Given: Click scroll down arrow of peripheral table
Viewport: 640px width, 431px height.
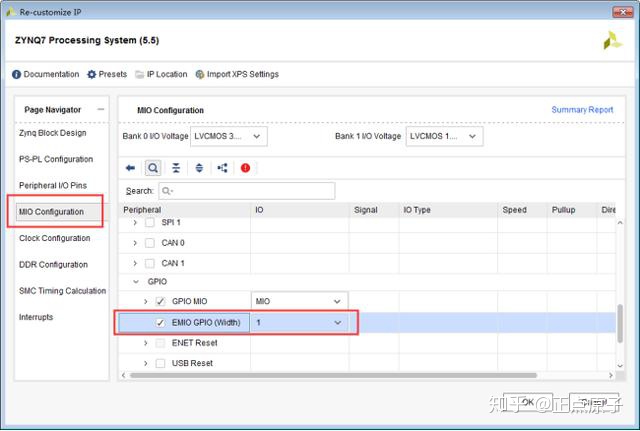Looking at the screenshot, I should pos(620,365).
